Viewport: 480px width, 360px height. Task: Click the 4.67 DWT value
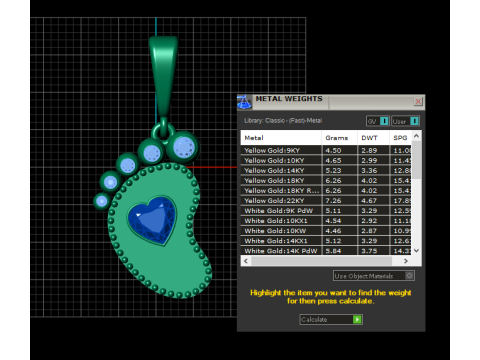point(369,200)
